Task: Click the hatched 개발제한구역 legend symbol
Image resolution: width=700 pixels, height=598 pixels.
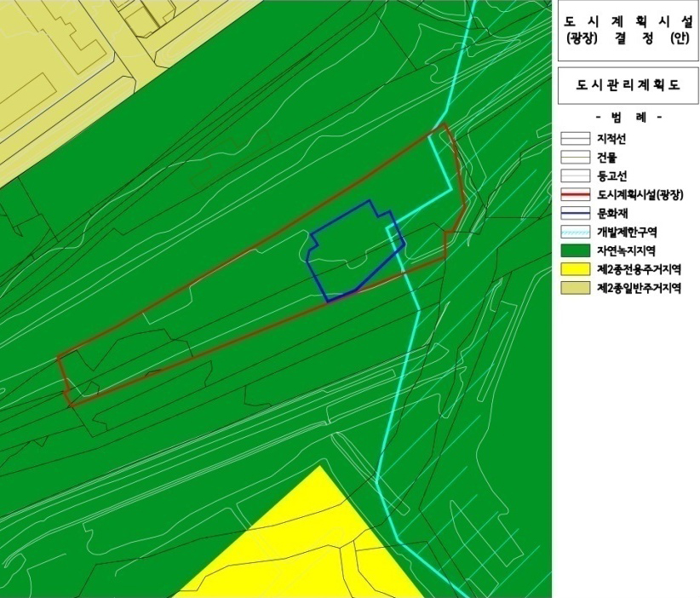Action: (578, 232)
